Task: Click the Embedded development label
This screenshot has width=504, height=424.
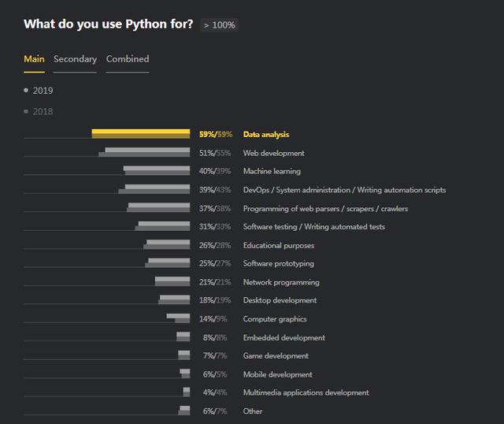Action: pos(283,337)
